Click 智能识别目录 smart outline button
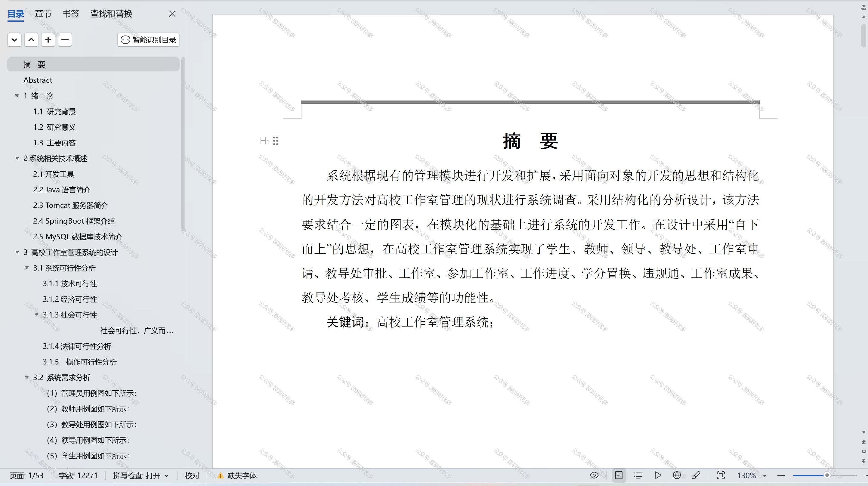868x486 pixels. [x=148, y=40]
